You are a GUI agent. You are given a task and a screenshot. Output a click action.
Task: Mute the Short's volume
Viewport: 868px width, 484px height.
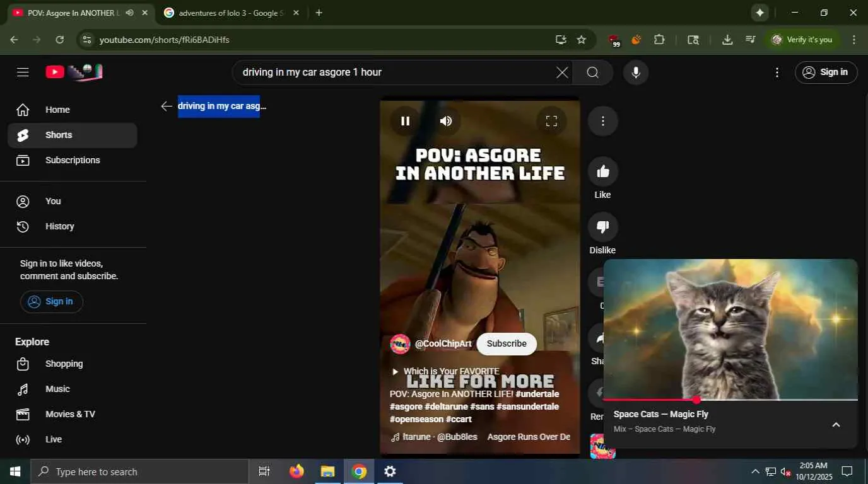(446, 121)
